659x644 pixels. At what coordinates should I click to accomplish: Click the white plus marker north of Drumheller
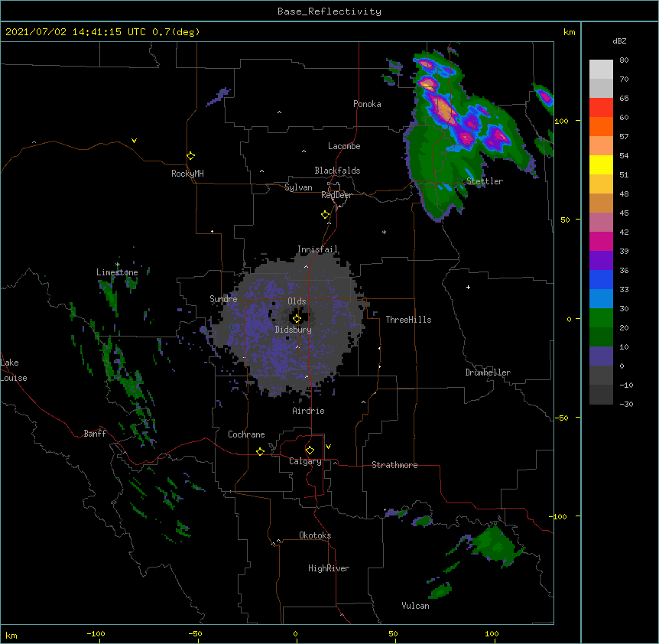[468, 287]
